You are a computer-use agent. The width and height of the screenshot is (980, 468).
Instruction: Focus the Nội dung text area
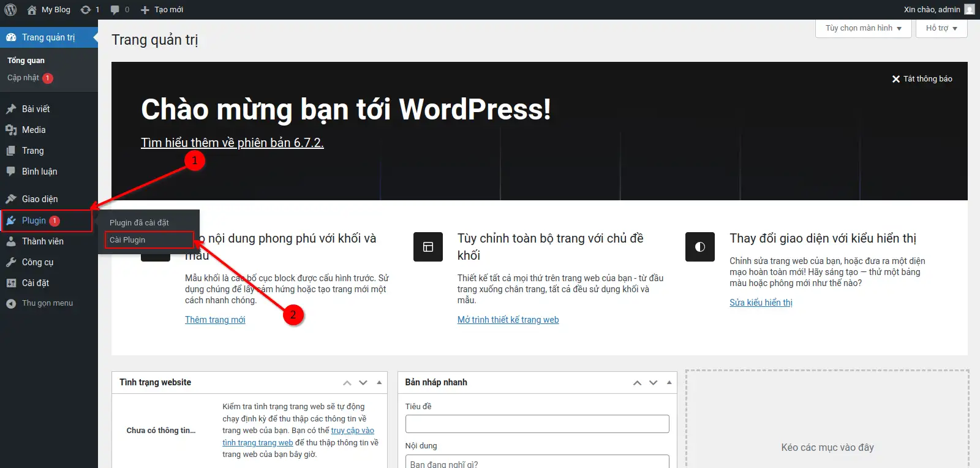[537, 462]
